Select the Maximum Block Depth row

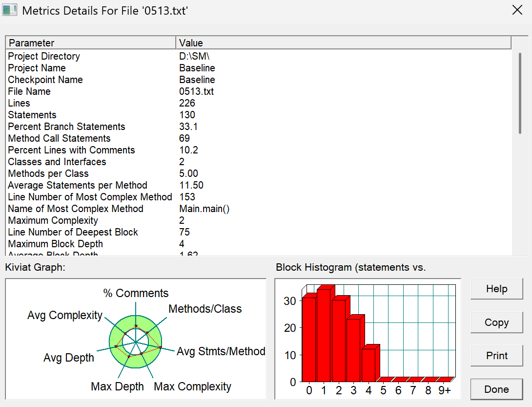(259, 244)
